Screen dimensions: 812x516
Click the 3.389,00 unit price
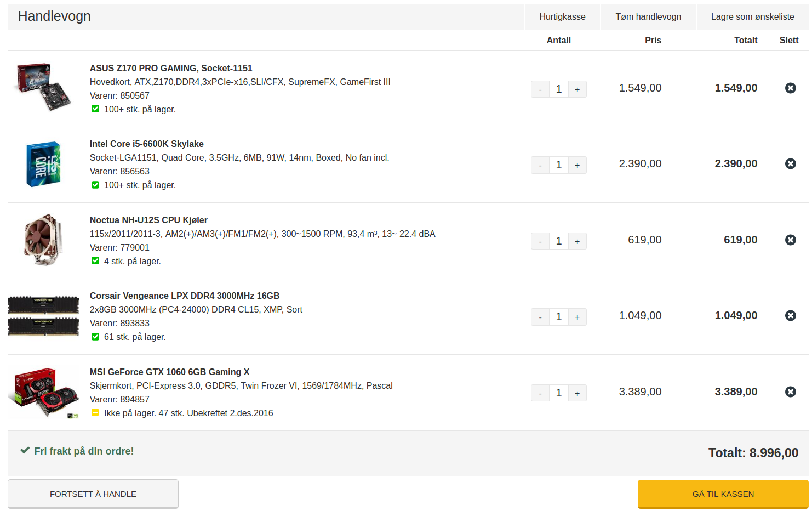coord(640,392)
